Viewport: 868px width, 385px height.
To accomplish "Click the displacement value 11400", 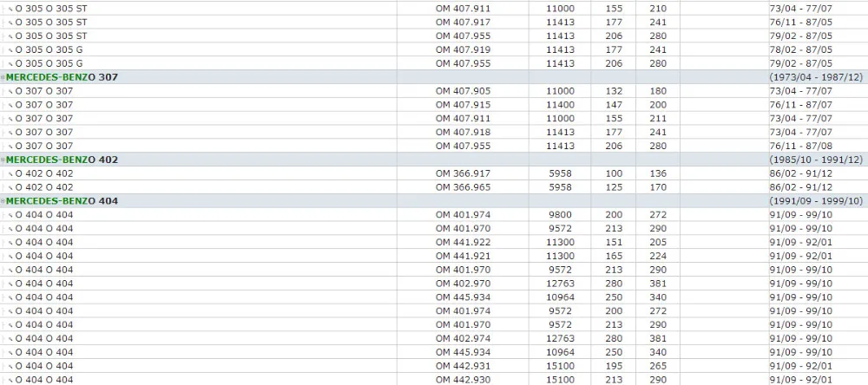I will click(x=560, y=105).
